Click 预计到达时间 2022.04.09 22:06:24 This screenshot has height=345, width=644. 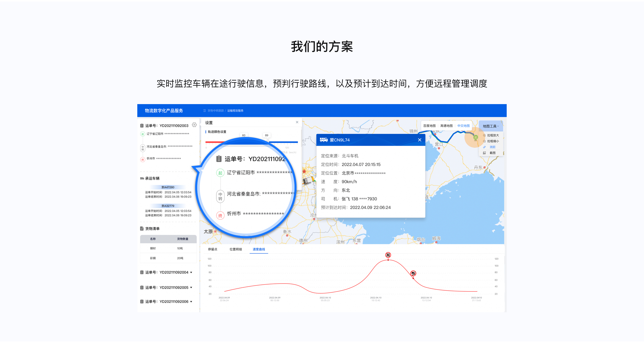(356, 207)
